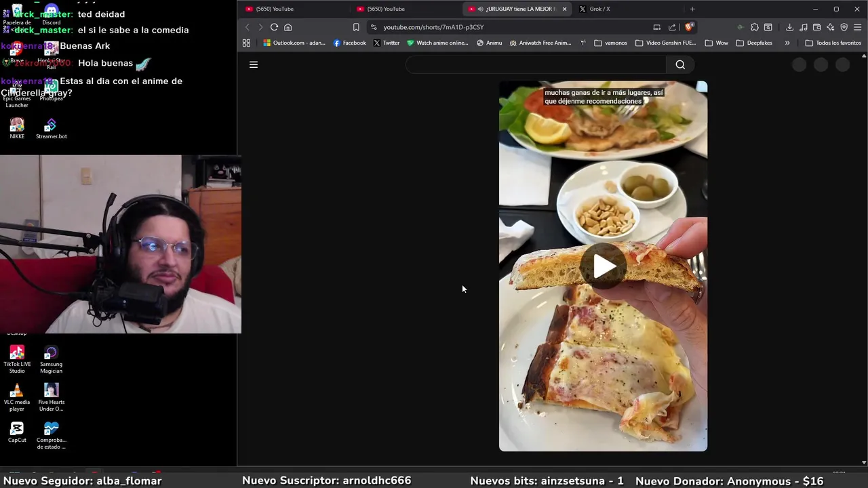Click inside the YouTube search field
Image resolution: width=868 pixels, height=488 pixels.
click(x=536, y=64)
